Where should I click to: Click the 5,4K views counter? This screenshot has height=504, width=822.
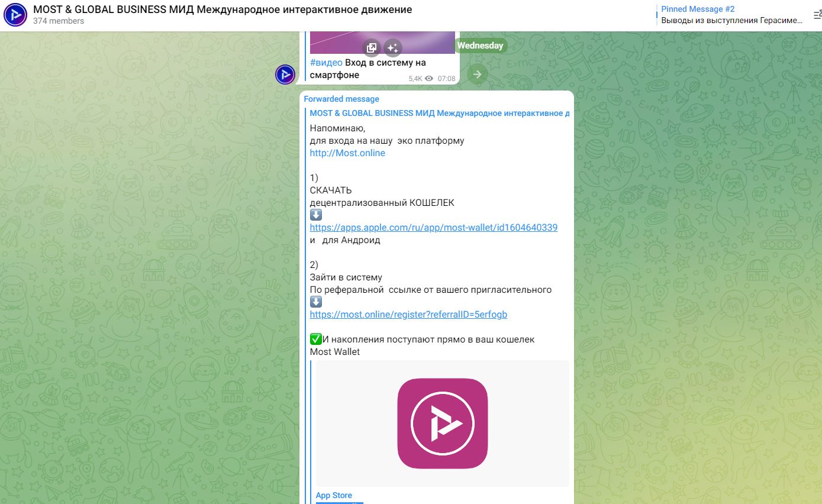tap(420, 79)
